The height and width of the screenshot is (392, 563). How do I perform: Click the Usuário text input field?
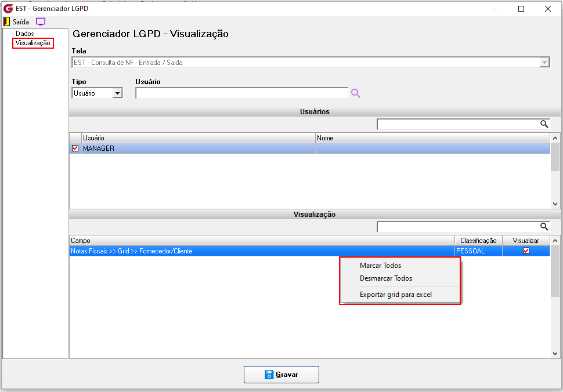(x=241, y=93)
